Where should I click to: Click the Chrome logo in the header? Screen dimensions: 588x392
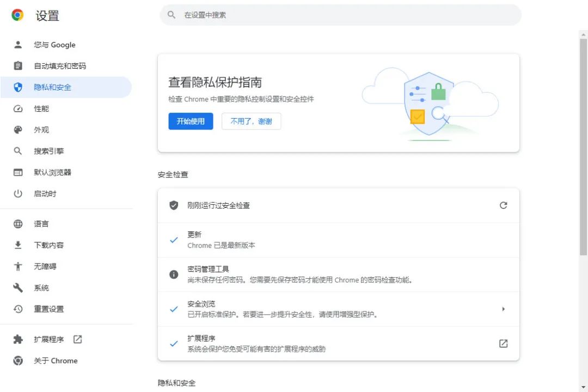pos(16,16)
